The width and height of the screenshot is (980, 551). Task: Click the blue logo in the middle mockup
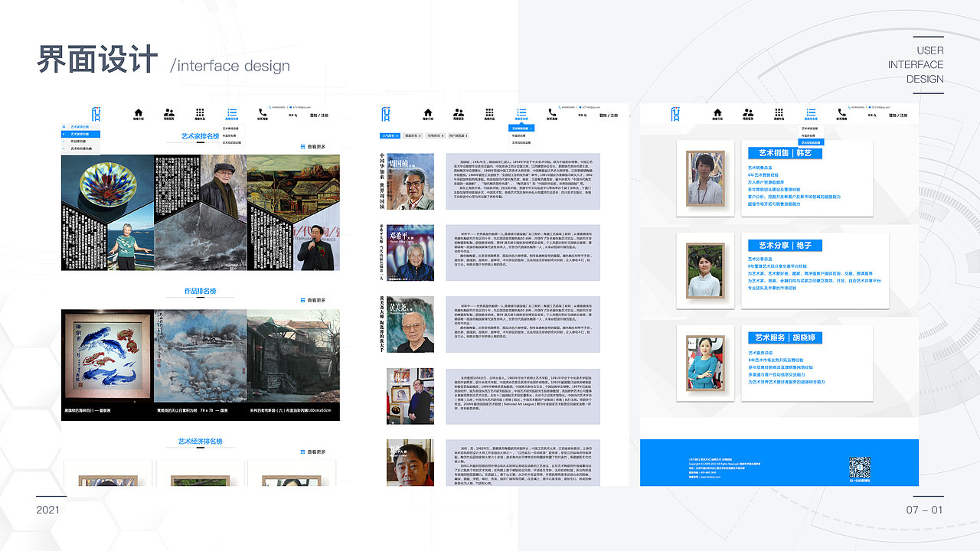tap(387, 114)
